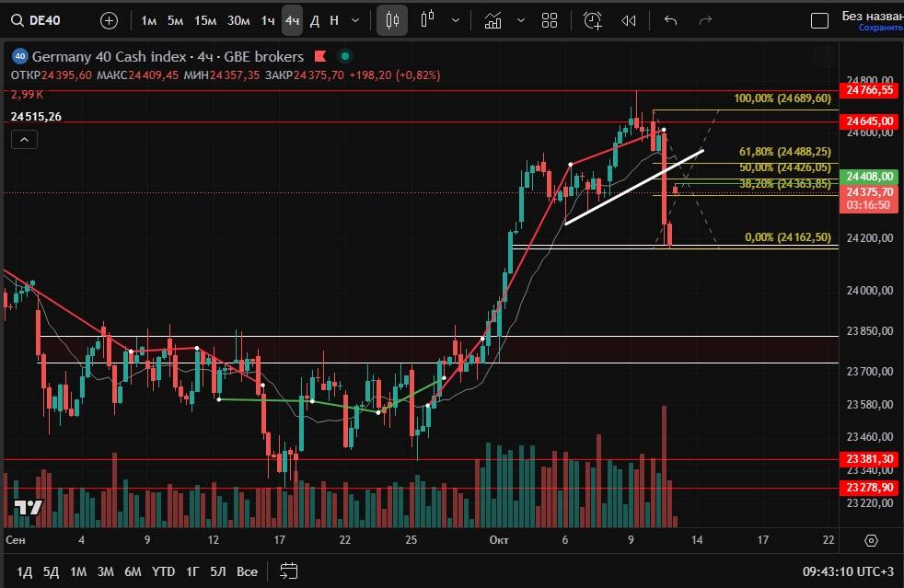Create an alert with the alarm clock icon
Viewport: 904px width, 588px height.
(x=592, y=20)
